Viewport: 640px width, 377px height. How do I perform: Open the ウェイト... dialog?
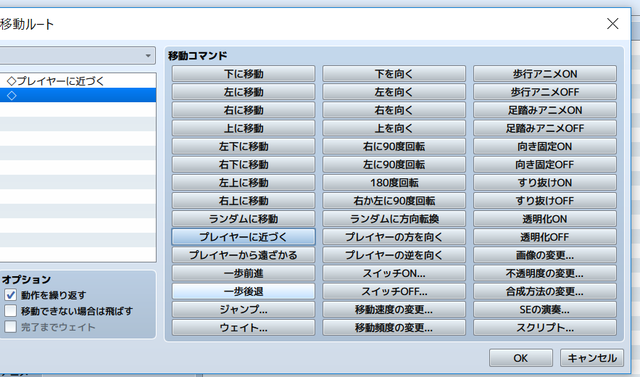[243, 328]
